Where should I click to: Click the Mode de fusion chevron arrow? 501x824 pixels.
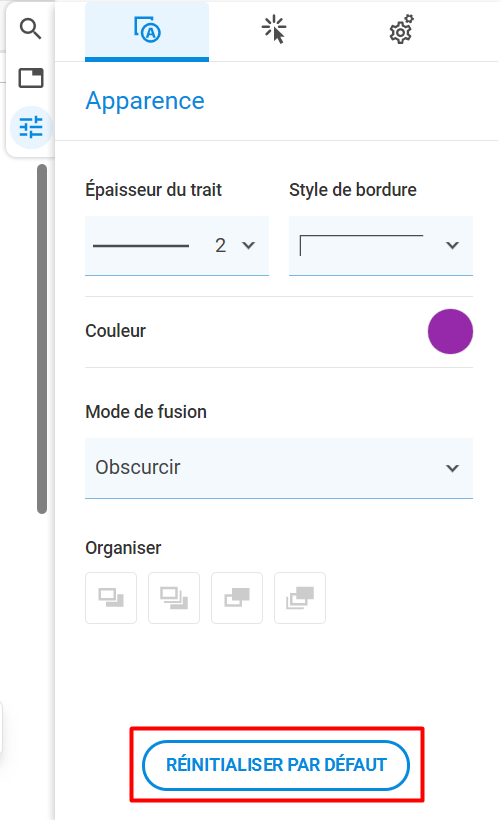(453, 468)
